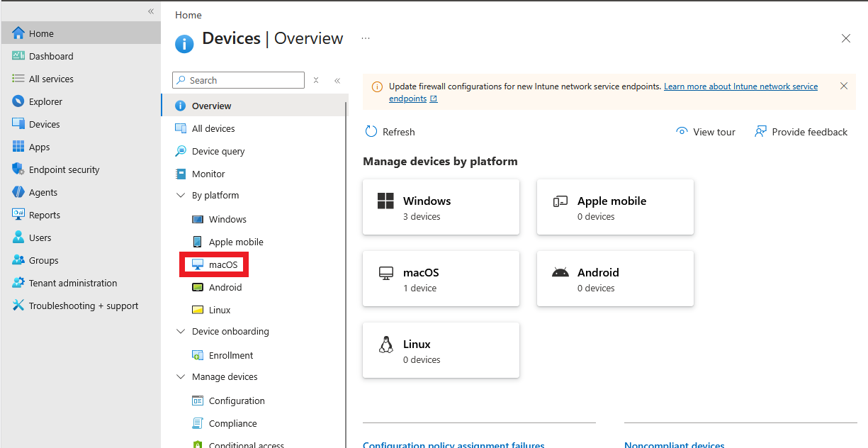Select the Overview menu item
Image resolution: width=868 pixels, height=448 pixels.
point(255,106)
